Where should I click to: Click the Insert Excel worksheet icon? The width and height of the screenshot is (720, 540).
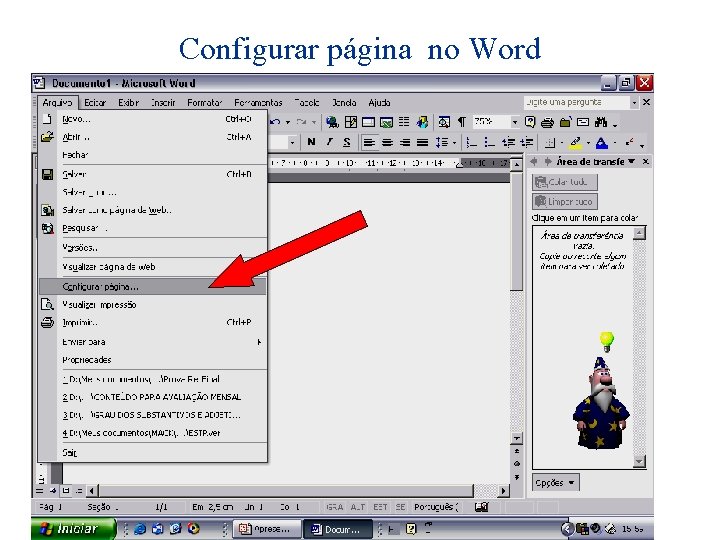click(386, 122)
